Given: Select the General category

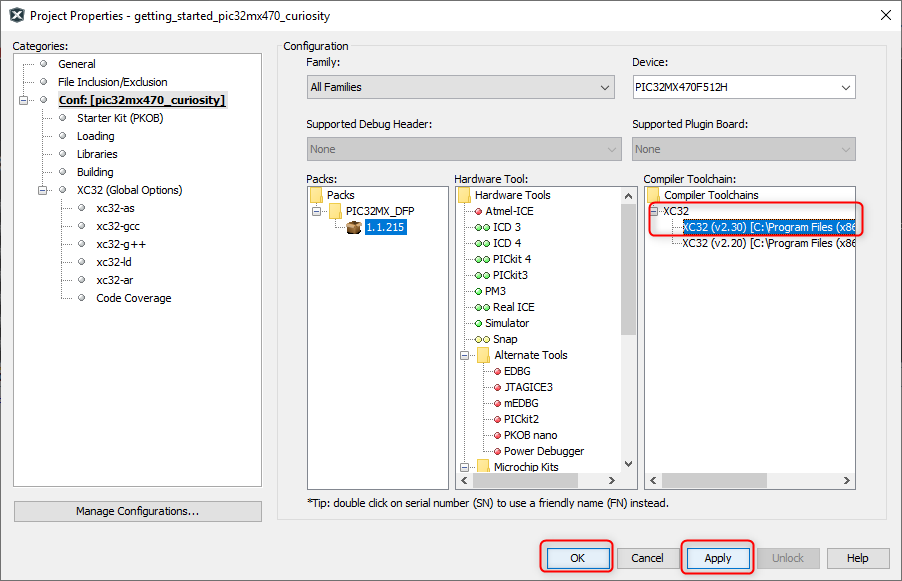Looking at the screenshot, I should pyautogui.click(x=76, y=64).
